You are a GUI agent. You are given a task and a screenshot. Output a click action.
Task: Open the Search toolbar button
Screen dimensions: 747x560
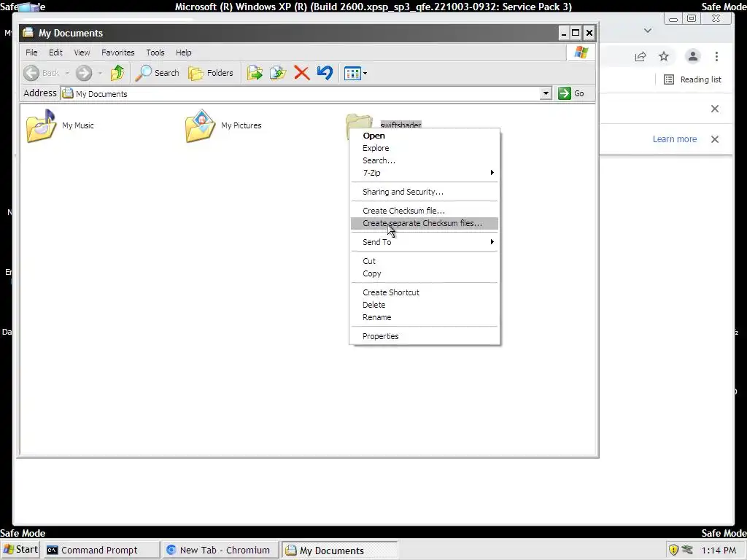click(x=158, y=73)
